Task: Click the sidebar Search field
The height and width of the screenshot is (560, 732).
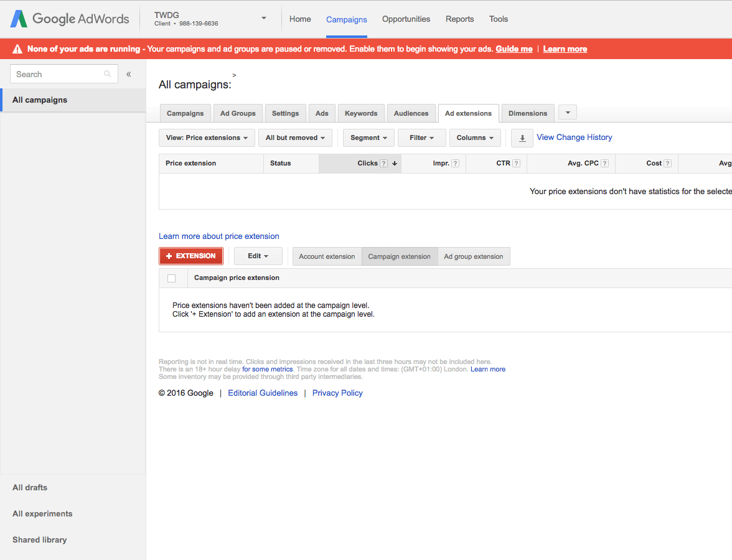Action: tap(64, 73)
